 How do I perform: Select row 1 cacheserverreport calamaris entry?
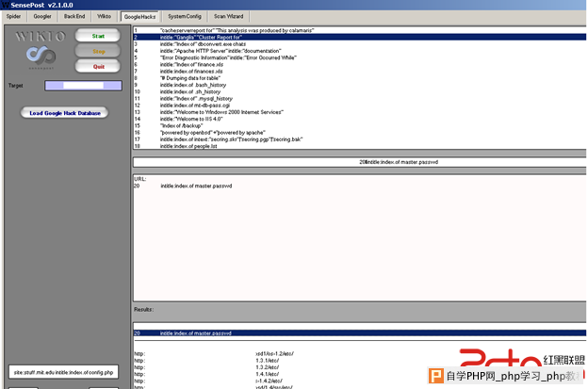360,30
